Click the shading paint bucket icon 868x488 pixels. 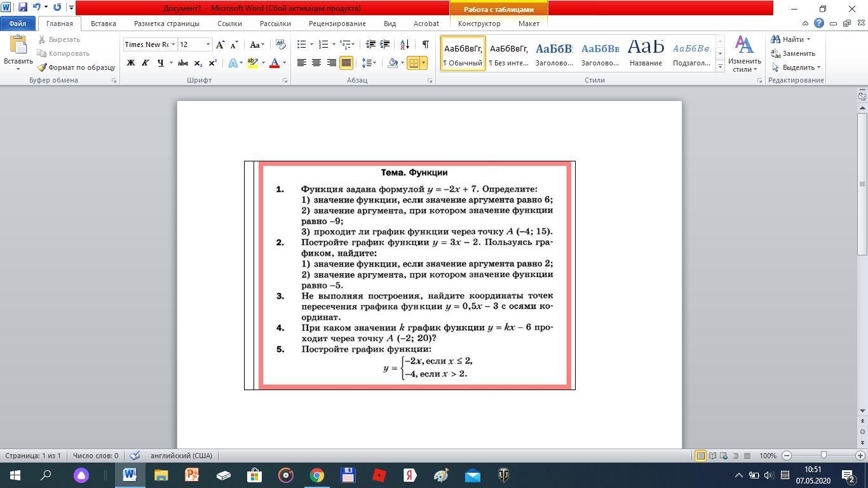(393, 63)
